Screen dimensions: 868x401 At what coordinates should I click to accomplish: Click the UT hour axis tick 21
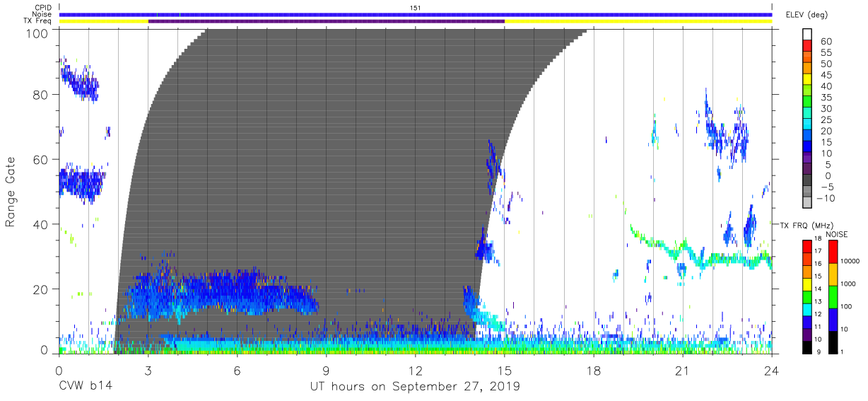point(683,371)
